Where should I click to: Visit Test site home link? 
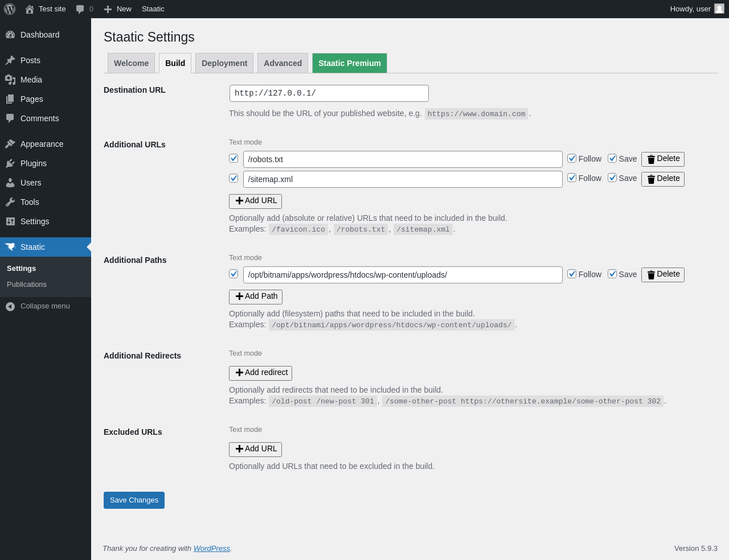(46, 9)
